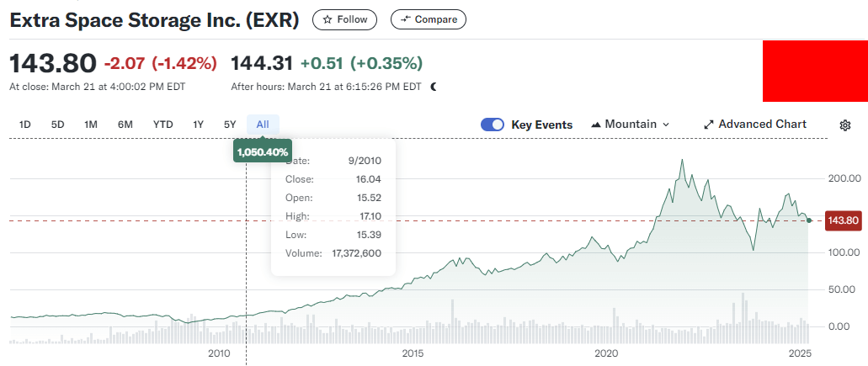The width and height of the screenshot is (868, 366).
Task: Select the All time range
Action: tap(263, 125)
